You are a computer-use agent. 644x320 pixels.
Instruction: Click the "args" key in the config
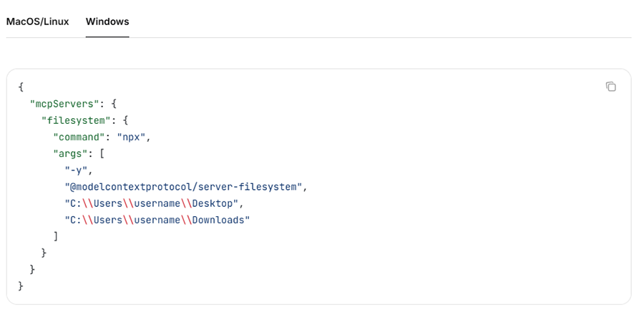point(72,153)
